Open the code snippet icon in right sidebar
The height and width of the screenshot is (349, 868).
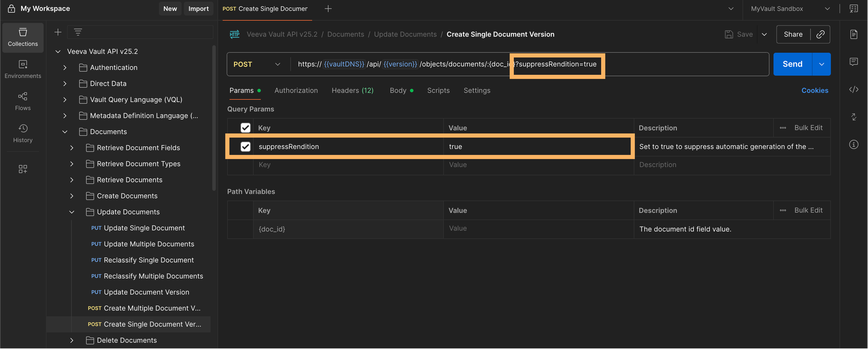click(853, 90)
